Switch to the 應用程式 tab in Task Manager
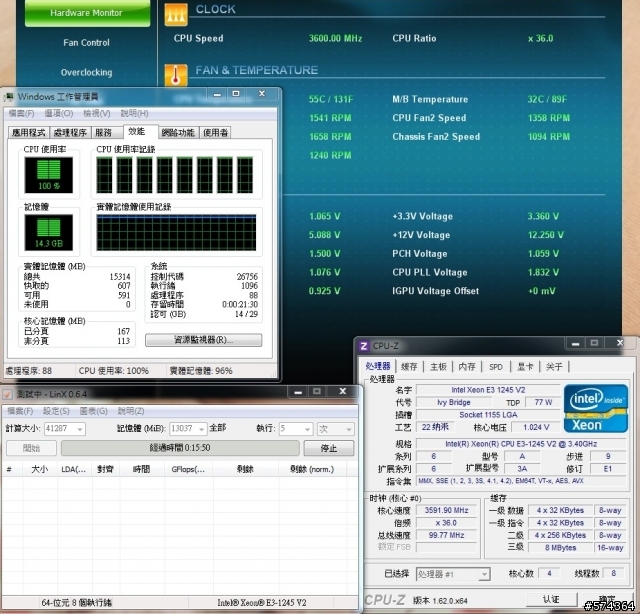Image resolution: width=640 pixels, height=614 pixels. [x=29, y=132]
